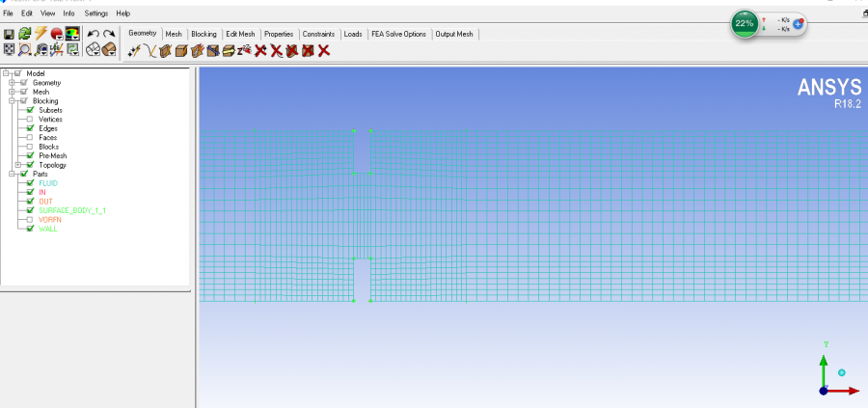Hide the WALL part via checkbox

[30, 229]
